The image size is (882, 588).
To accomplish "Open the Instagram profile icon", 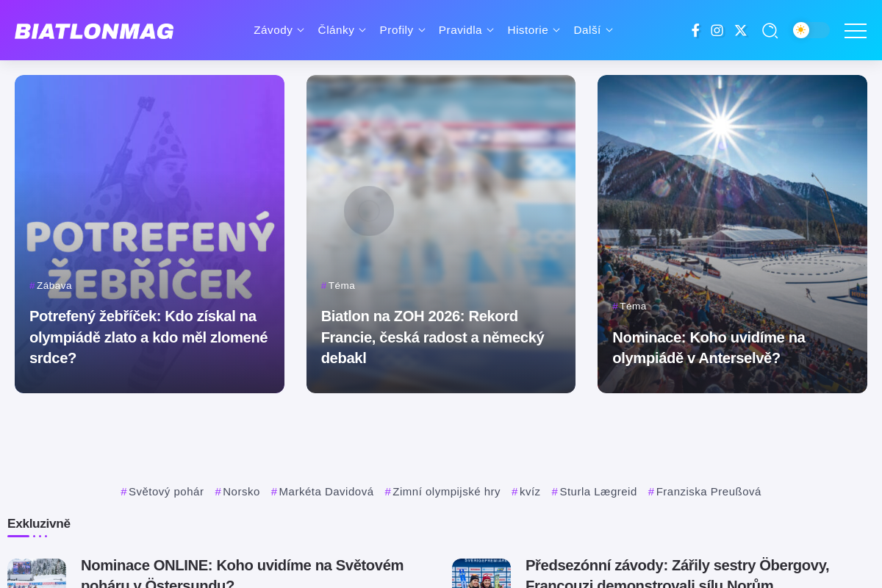I will click(x=717, y=30).
